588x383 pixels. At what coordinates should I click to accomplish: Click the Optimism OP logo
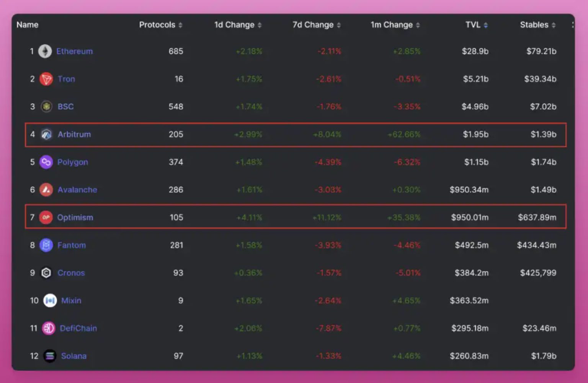[46, 217]
